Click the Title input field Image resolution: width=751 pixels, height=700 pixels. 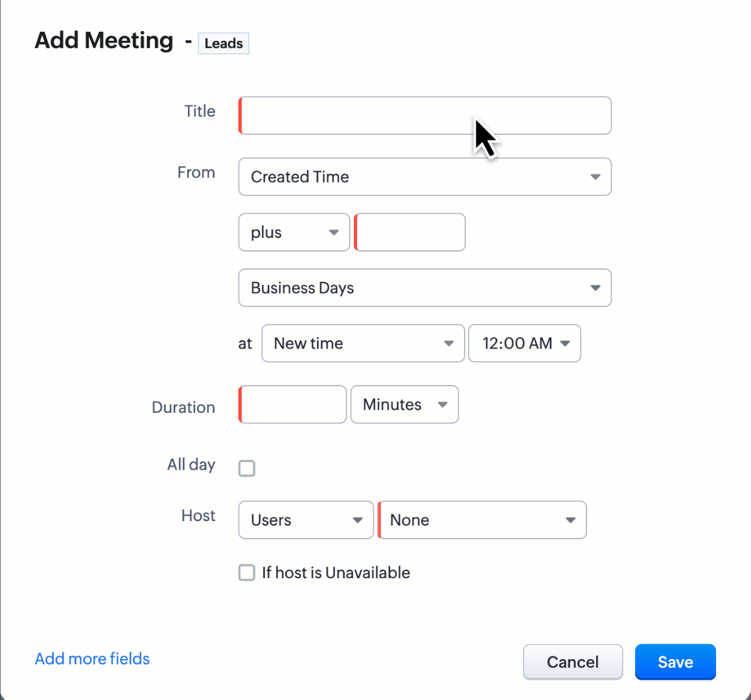click(424, 116)
